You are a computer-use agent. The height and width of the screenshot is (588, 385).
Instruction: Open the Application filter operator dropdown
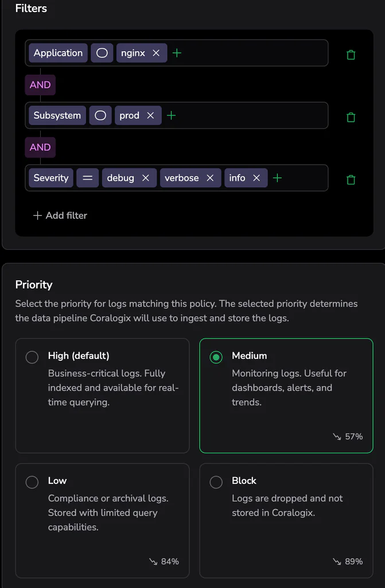[x=102, y=53]
